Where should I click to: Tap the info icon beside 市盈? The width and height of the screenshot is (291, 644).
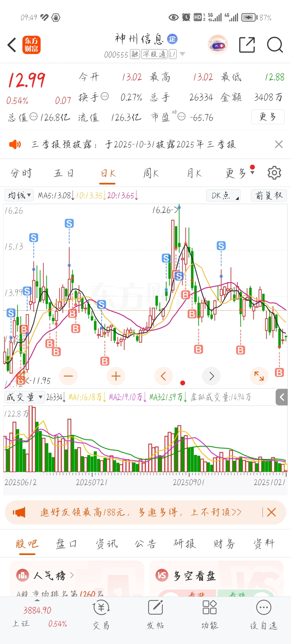click(x=182, y=117)
